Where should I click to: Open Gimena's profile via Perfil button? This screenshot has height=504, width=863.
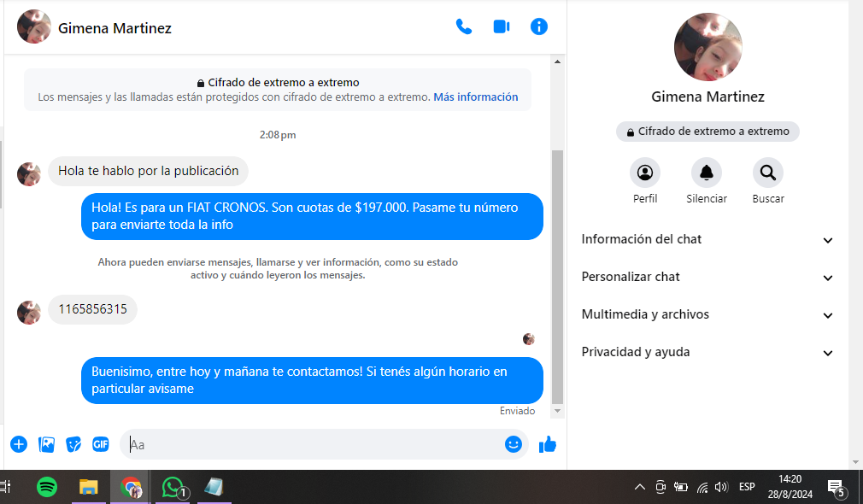tap(645, 173)
